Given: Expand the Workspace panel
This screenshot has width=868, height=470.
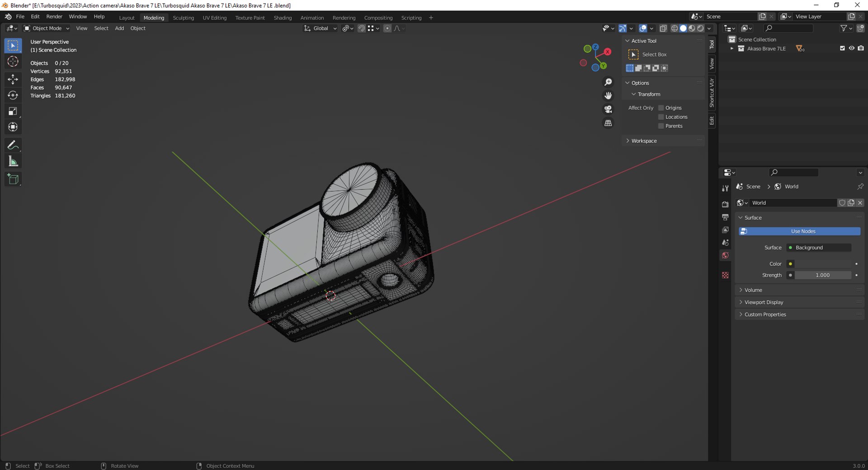Looking at the screenshot, I should pyautogui.click(x=664, y=141).
